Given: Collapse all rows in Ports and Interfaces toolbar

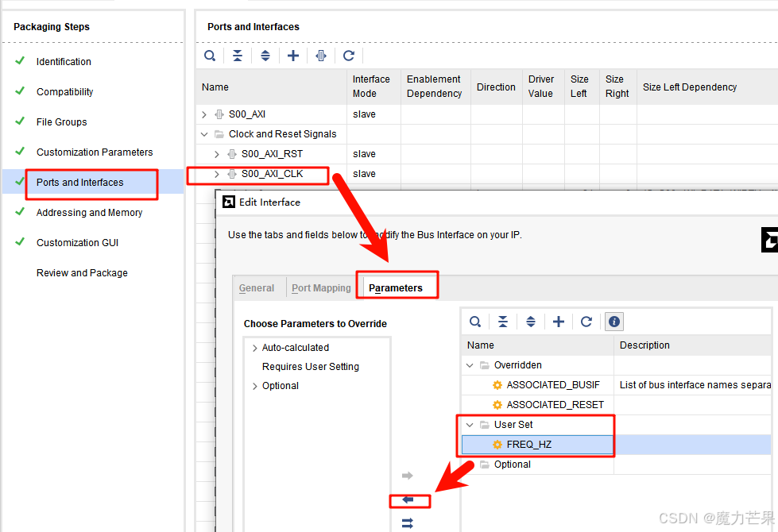Looking at the screenshot, I should point(238,56).
